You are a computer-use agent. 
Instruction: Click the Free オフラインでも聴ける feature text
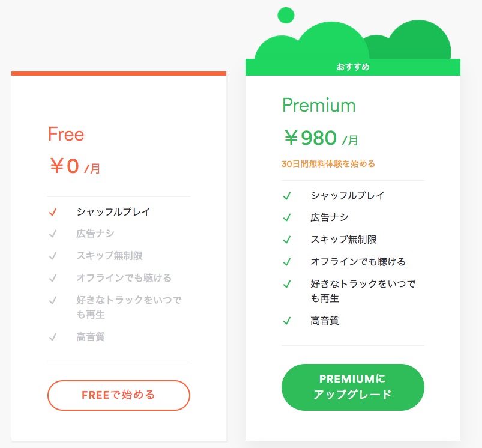[124, 278]
